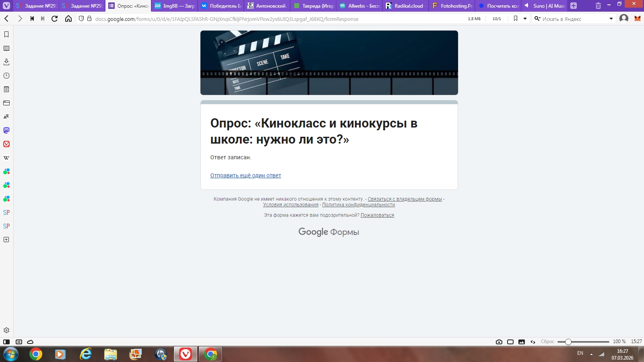Switch to the ImgBB tab
This screenshot has width=644, height=362.
pos(175,6)
